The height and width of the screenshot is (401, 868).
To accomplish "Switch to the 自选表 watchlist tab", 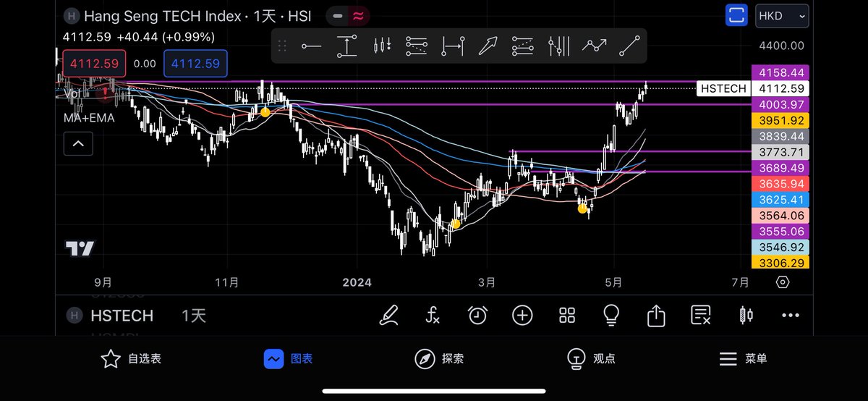I will coord(131,358).
